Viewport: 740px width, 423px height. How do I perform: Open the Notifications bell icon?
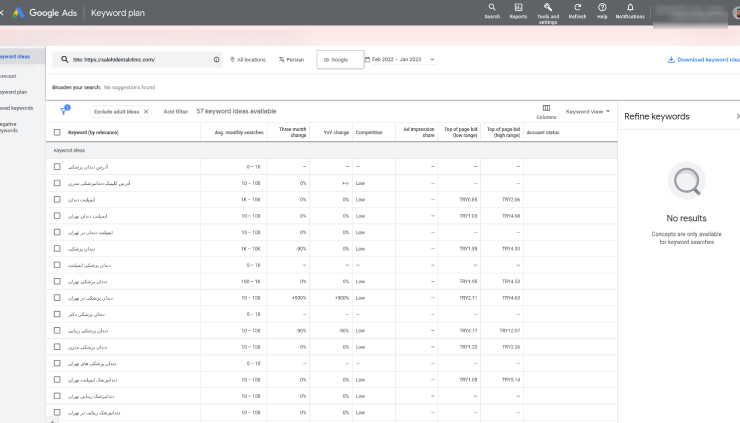pos(630,7)
